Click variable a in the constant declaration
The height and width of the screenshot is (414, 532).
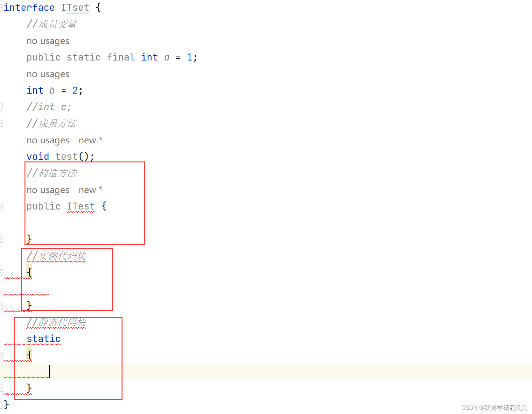click(x=167, y=58)
